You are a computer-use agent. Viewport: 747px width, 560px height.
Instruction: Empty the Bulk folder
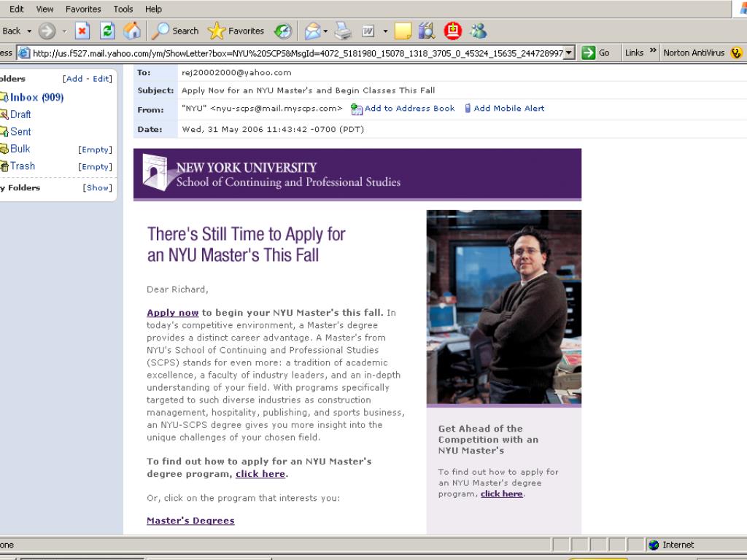(96, 149)
